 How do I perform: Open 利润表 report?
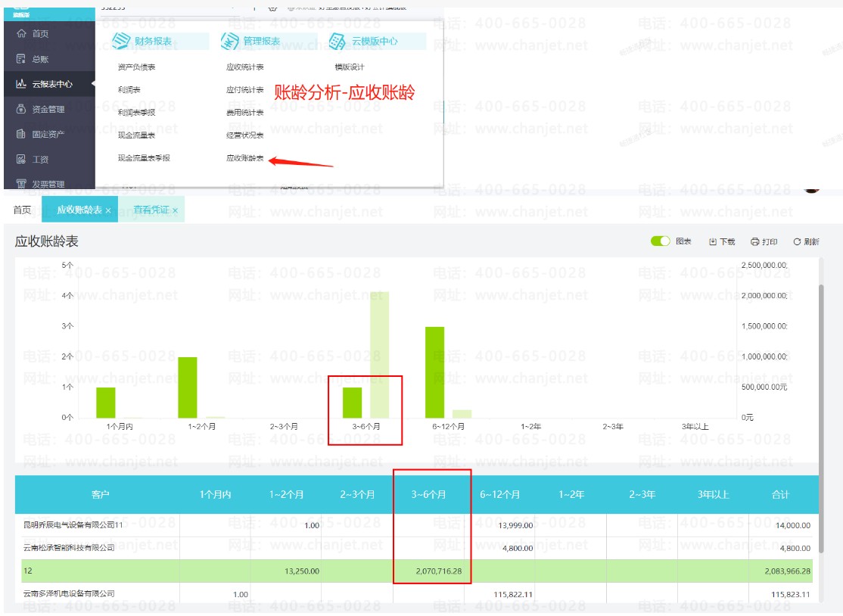(129, 90)
